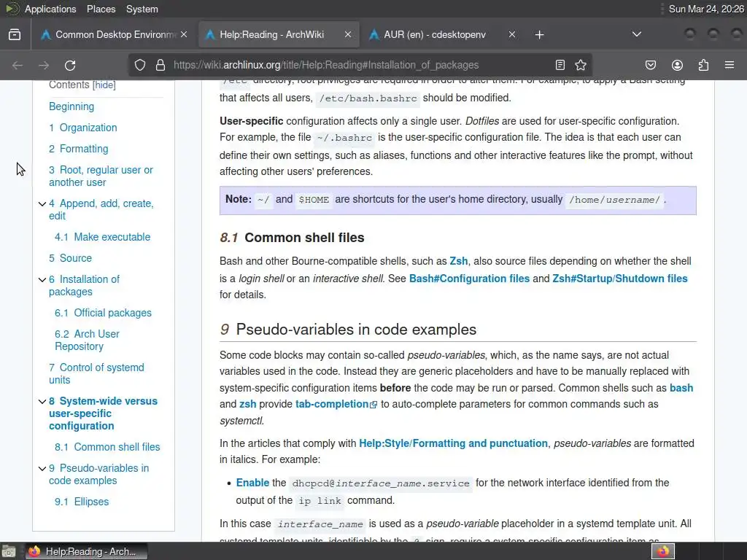The height and width of the screenshot is (560, 747).
Task: Jump to Beginning in contents
Action: tap(71, 106)
